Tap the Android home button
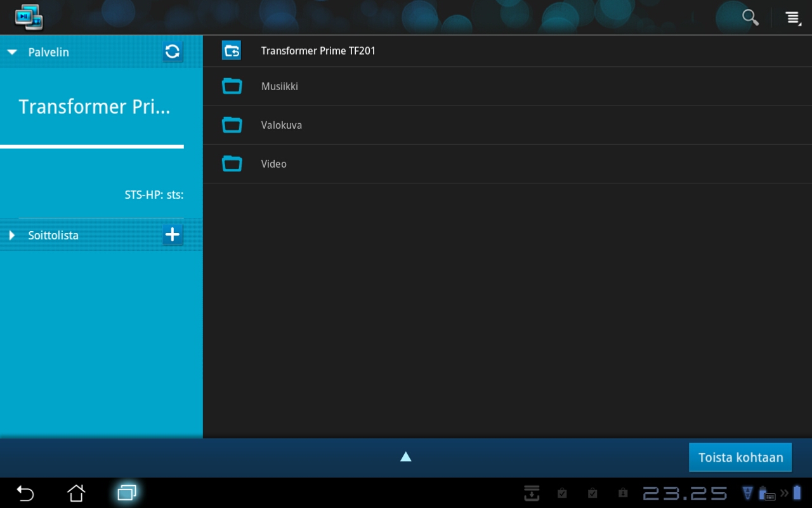Screen dimensions: 812x508 76,493
